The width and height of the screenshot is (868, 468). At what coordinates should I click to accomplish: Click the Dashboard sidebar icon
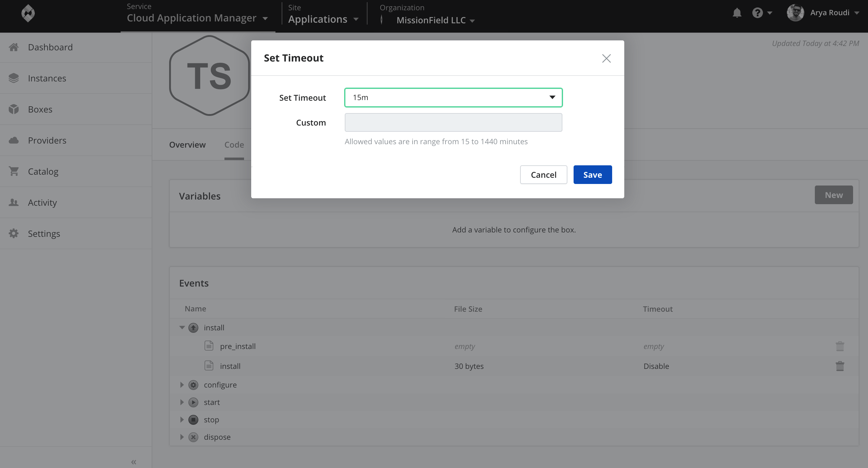pyautogui.click(x=14, y=47)
